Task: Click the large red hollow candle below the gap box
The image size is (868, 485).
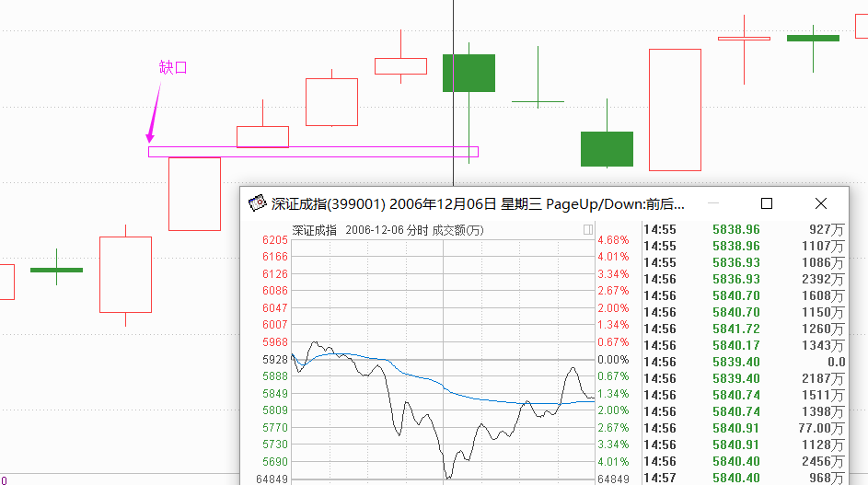Action: click(194, 193)
